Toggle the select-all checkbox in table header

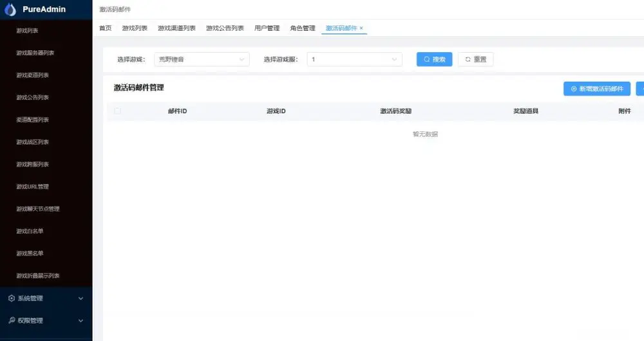click(x=117, y=111)
